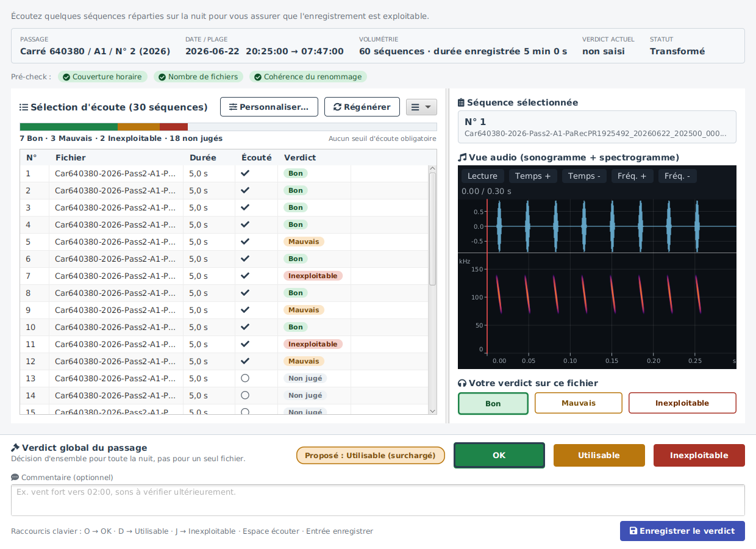756x549 pixels.
Task: Start playback with the Lecture button
Action: pos(483,176)
